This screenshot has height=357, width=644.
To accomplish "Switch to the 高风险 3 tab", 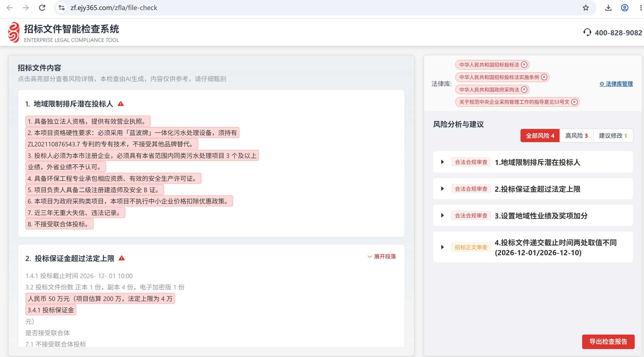I will point(576,136).
